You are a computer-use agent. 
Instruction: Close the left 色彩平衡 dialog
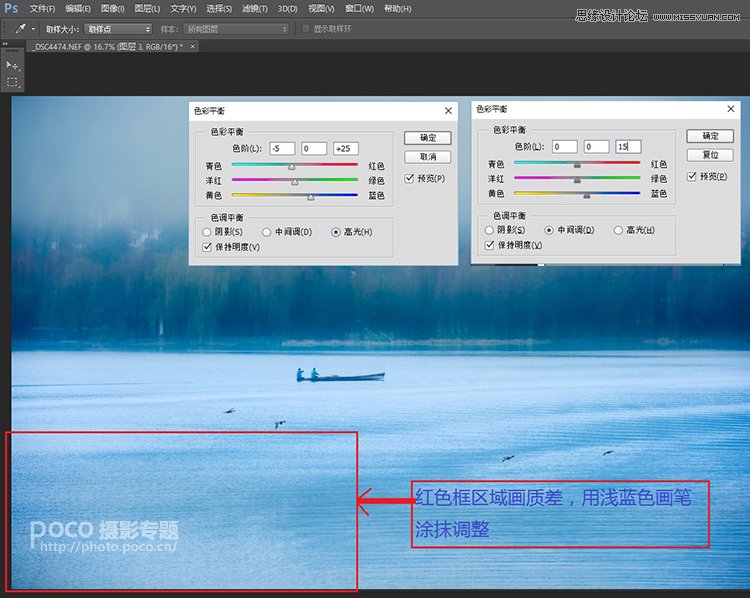click(x=448, y=111)
